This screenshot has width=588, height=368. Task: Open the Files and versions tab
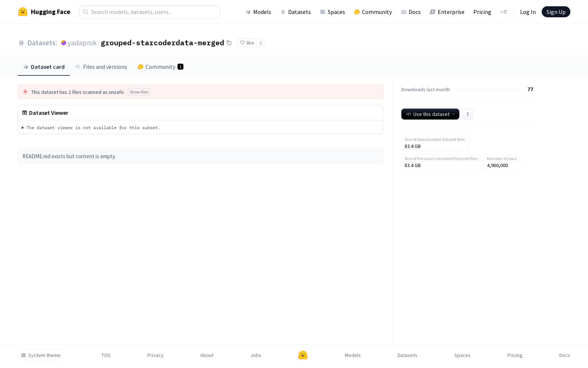(101, 67)
